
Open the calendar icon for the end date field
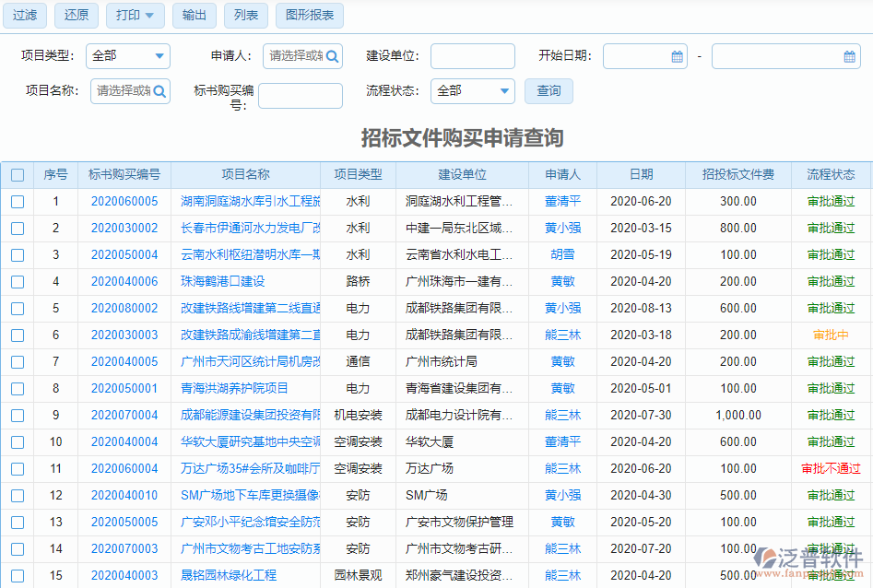(x=849, y=56)
